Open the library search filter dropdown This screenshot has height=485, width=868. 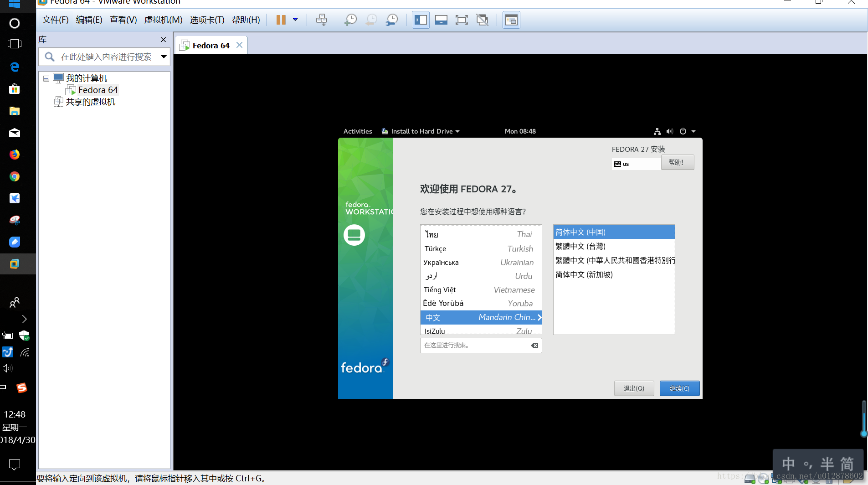pyautogui.click(x=164, y=57)
